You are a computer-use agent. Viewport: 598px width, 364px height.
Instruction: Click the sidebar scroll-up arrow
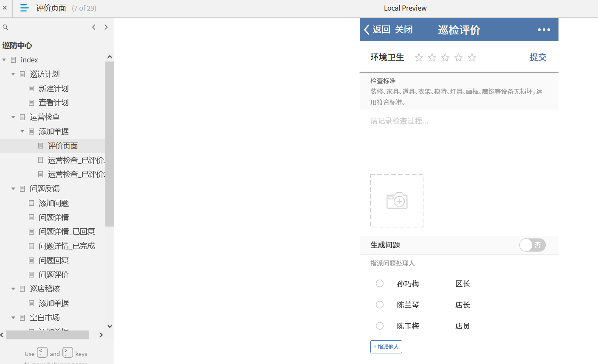(110, 57)
